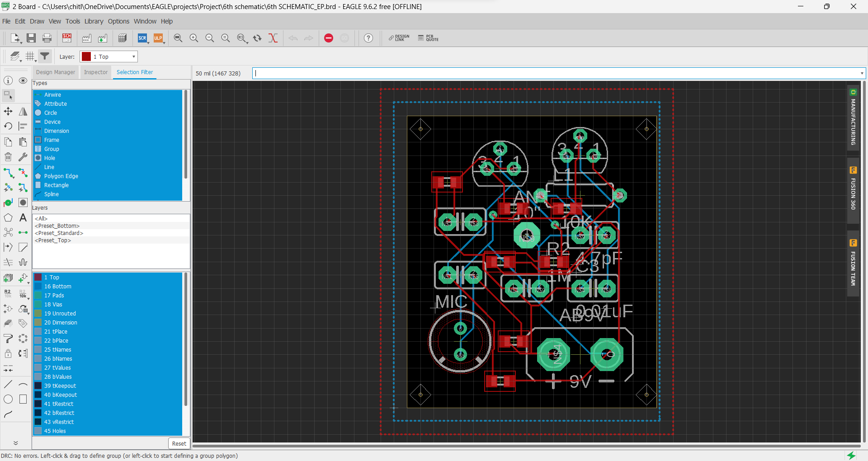Click the Save icon in the toolbar

[31, 38]
